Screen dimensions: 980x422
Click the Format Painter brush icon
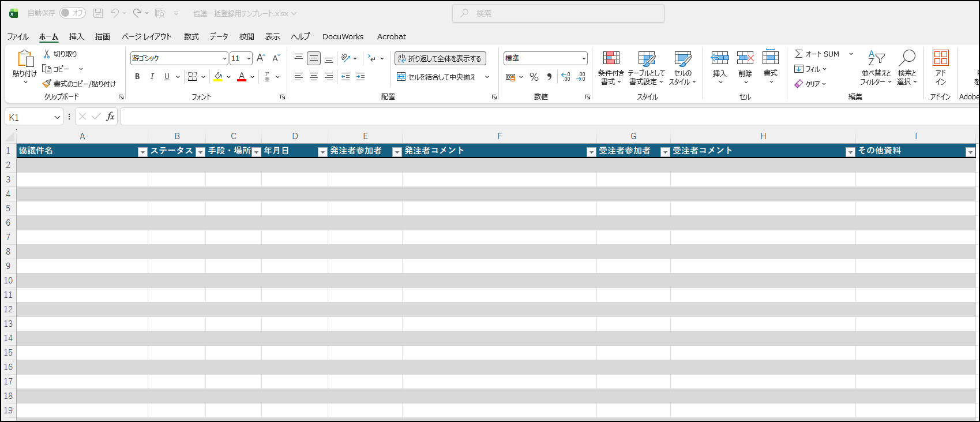coord(47,84)
